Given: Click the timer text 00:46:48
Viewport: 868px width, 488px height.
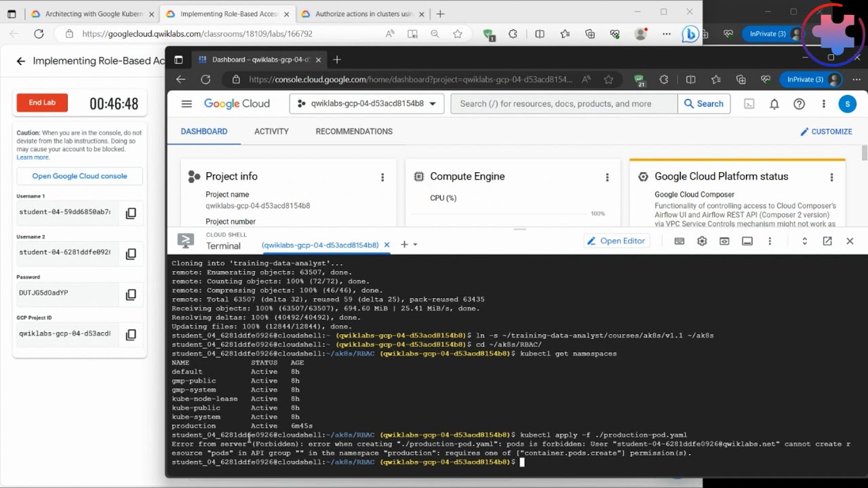Looking at the screenshot, I should click(x=114, y=104).
